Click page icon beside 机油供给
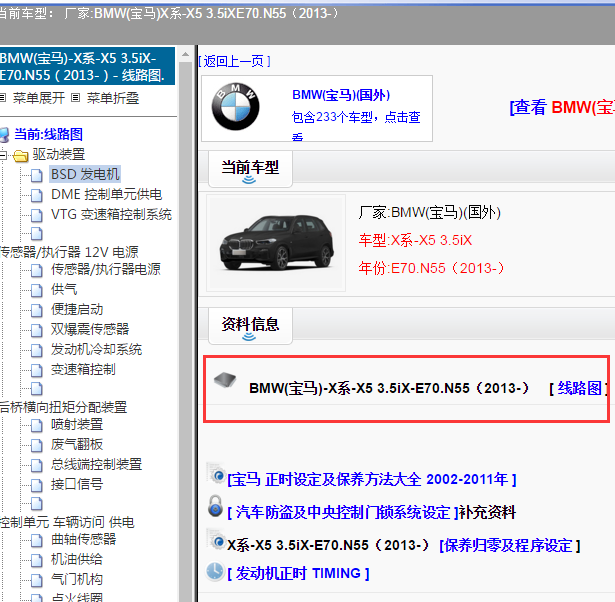This screenshot has width=615, height=602. [36, 560]
